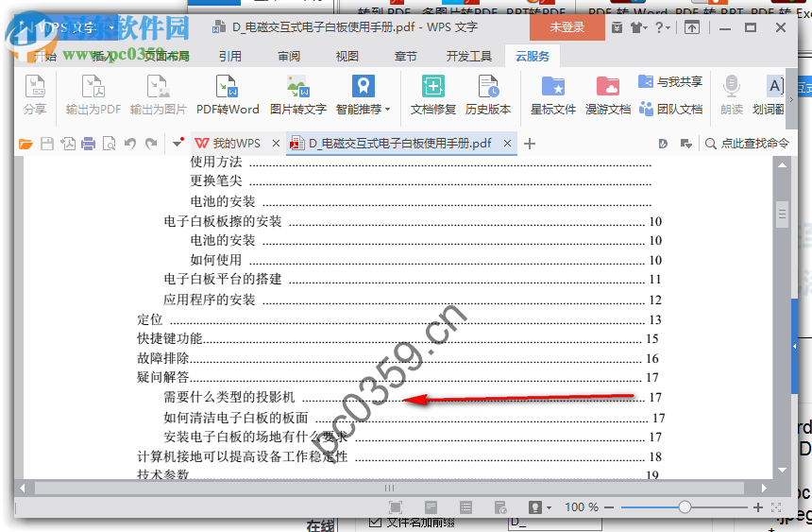
Task: Select the 云服务 ribbon tab
Action: pyautogui.click(x=533, y=56)
